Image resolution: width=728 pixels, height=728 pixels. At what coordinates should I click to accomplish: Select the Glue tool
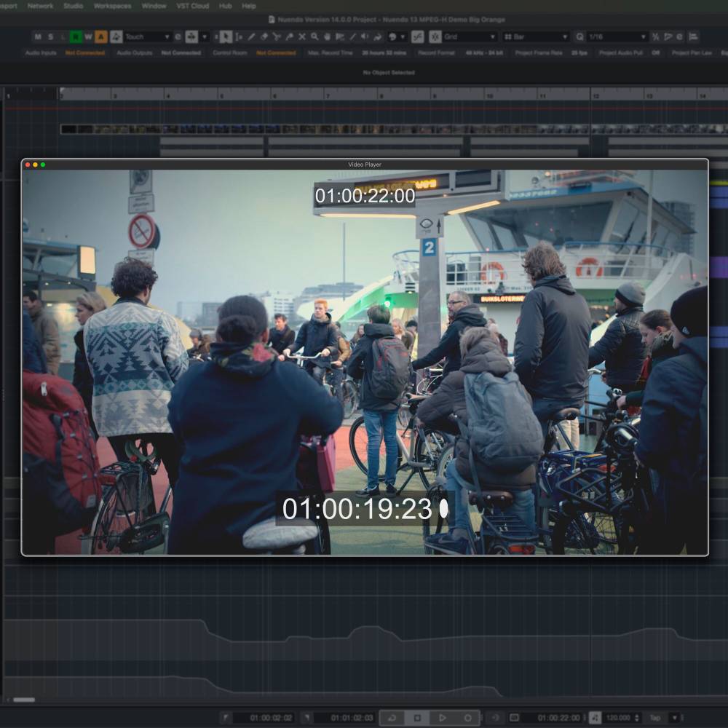289,36
